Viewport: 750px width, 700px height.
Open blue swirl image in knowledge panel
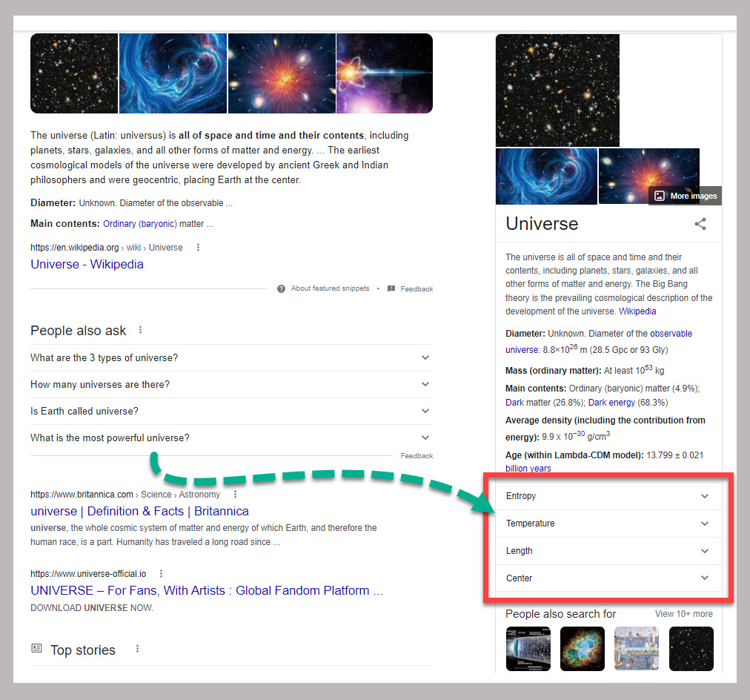pos(547,176)
